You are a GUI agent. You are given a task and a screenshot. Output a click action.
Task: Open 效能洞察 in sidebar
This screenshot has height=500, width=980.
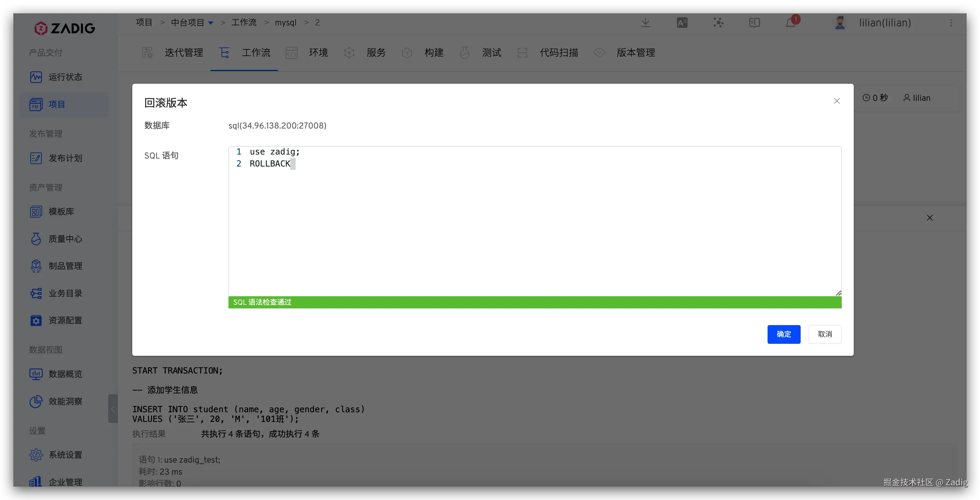65,401
